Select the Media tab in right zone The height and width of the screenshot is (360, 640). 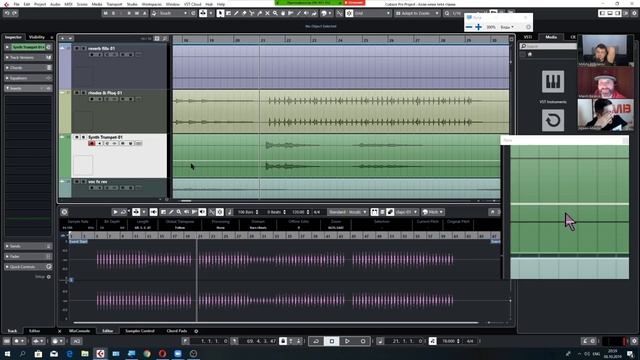pyautogui.click(x=551, y=37)
